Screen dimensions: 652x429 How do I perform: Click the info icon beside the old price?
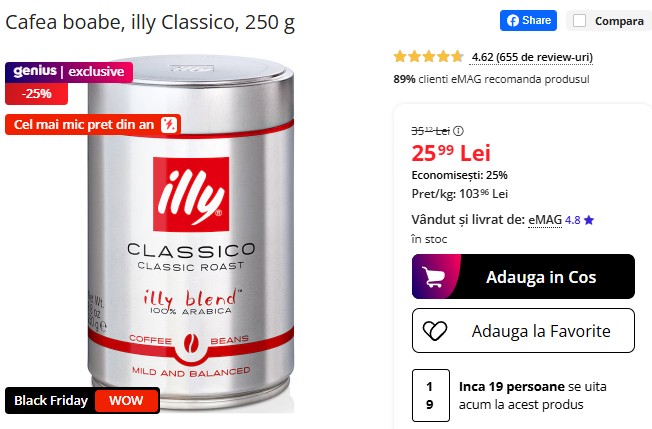[458, 131]
